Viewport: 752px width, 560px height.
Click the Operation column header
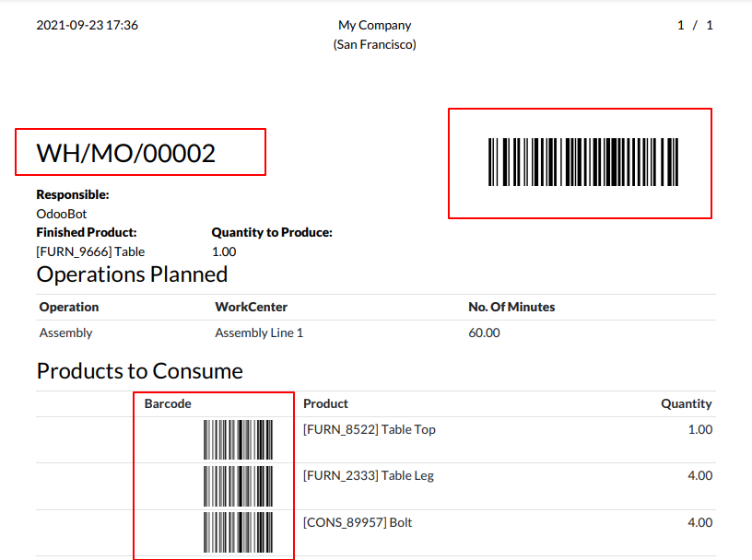point(69,307)
